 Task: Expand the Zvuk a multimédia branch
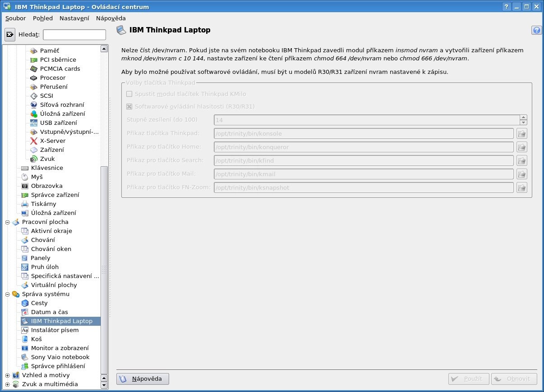point(7,384)
